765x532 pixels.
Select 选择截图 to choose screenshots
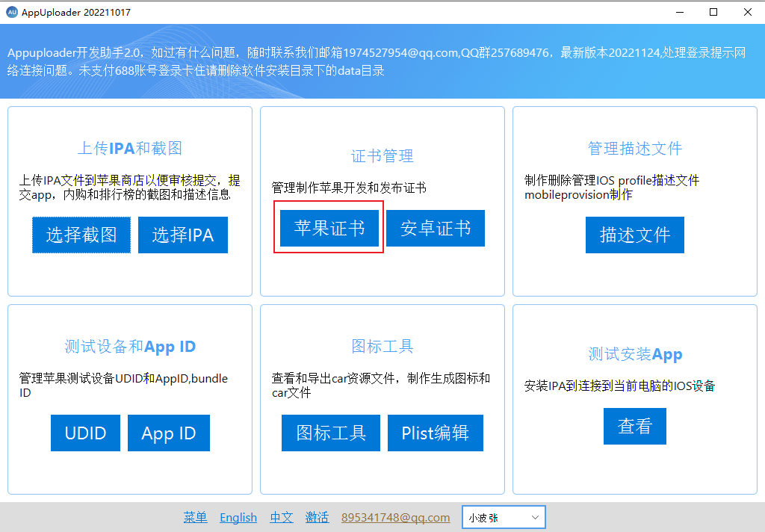[x=81, y=235]
